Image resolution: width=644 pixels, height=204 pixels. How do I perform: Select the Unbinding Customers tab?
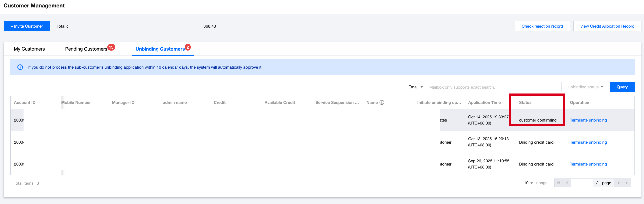[160, 49]
